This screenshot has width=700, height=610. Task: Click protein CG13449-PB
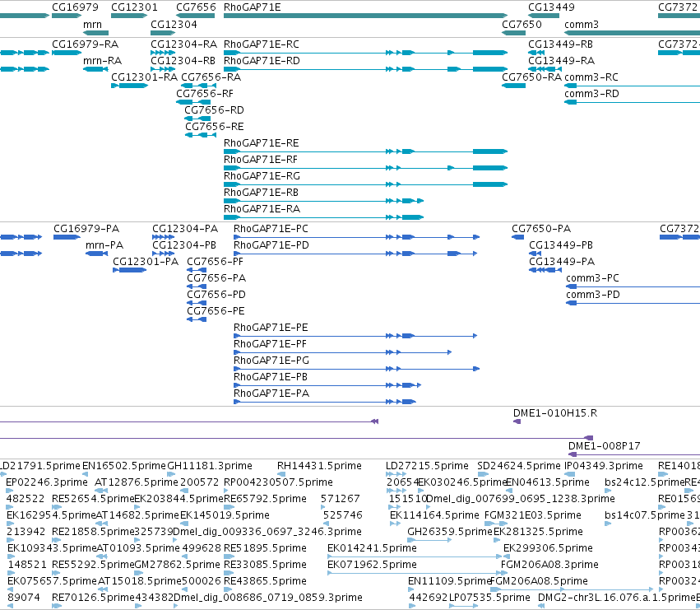tap(561, 246)
